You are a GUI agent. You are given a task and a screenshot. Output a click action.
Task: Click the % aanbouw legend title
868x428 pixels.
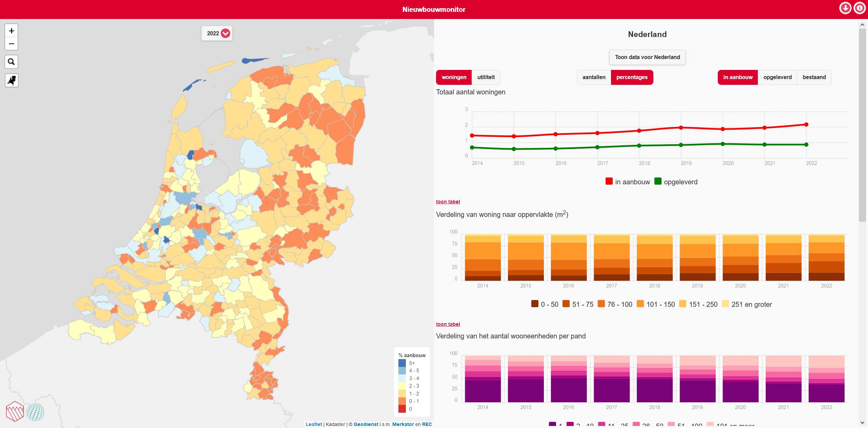coord(412,355)
